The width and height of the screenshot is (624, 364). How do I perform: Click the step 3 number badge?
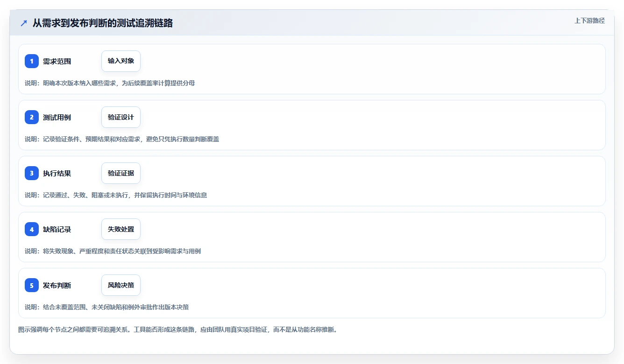pos(32,173)
